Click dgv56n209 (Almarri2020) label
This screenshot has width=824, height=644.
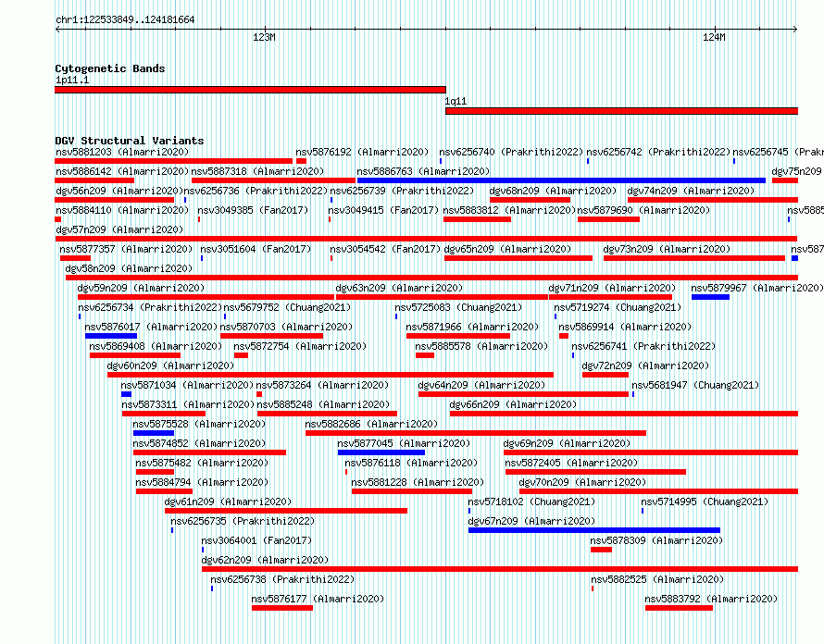[119, 191]
